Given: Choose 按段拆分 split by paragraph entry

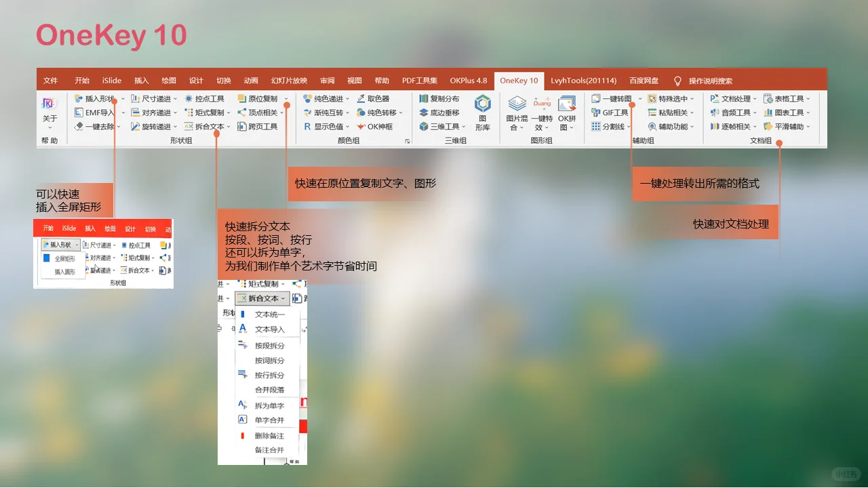Looking at the screenshot, I should tap(271, 345).
